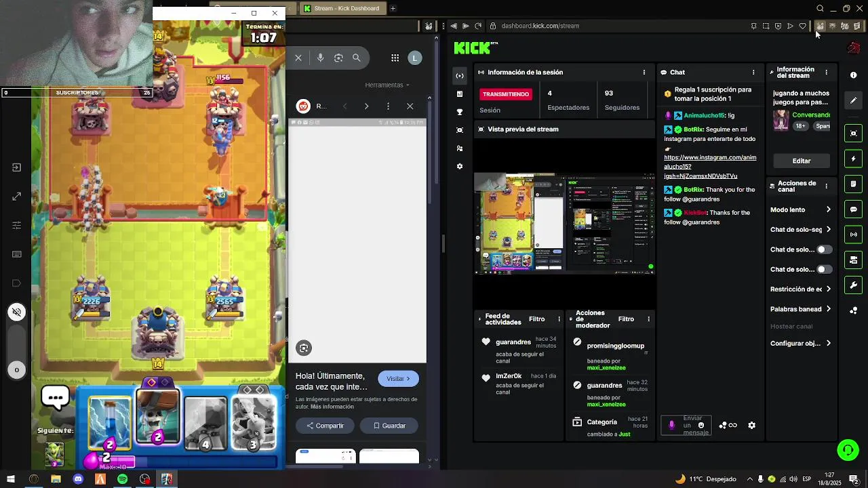
Task: Select the Stream - Kick Dashboard tab
Action: [344, 8]
